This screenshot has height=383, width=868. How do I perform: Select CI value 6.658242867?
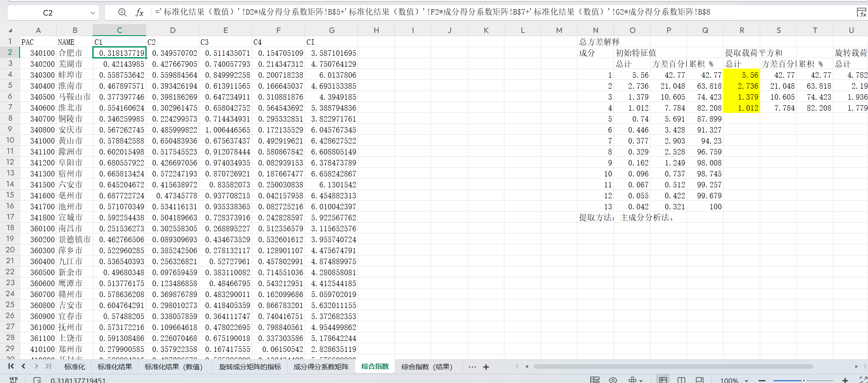point(332,174)
